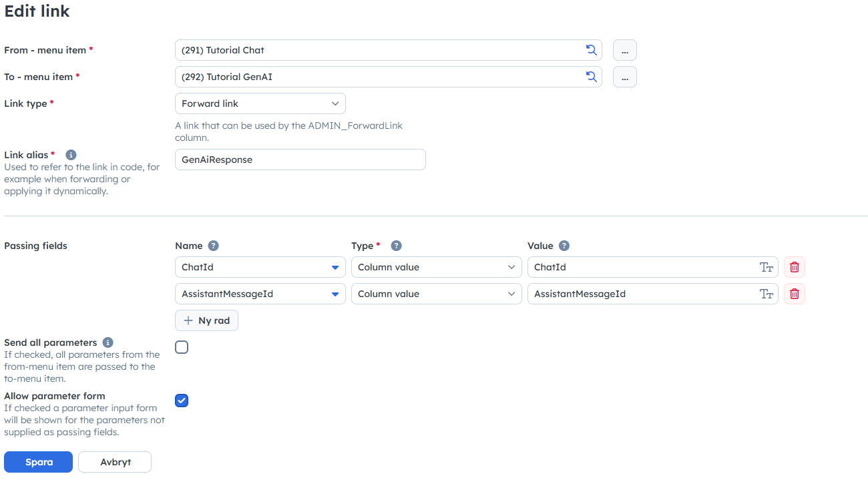The height and width of the screenshot is (498, 868).
Task: Open Type dropdown for AssistantMessageId row
Action: 437,294
